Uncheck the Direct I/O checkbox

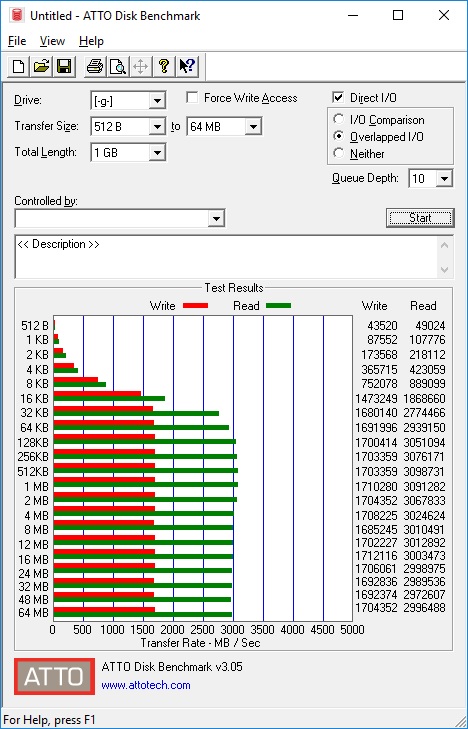point(338,98)
